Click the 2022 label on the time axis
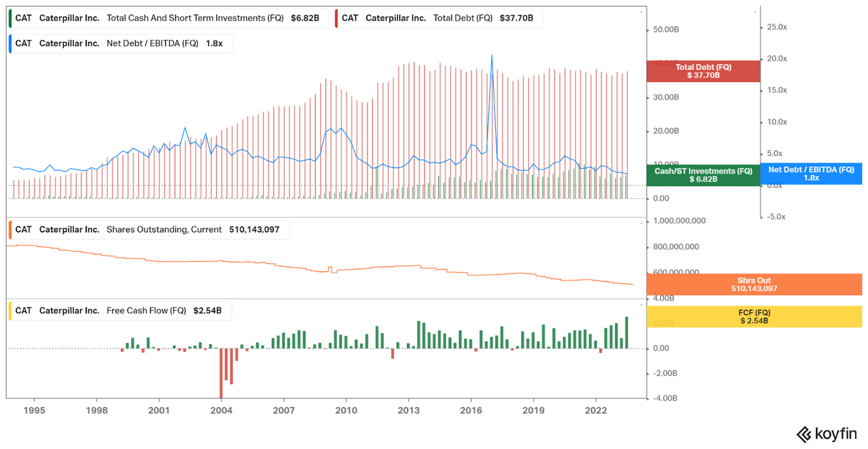The image size is (868, 449). click(x=595, y=410)
